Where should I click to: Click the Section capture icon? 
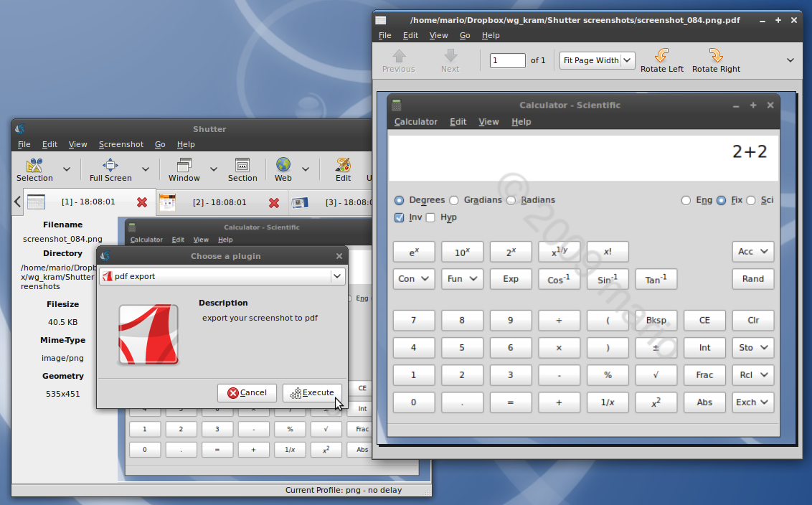pyautogui.click(x=242, y=165)
